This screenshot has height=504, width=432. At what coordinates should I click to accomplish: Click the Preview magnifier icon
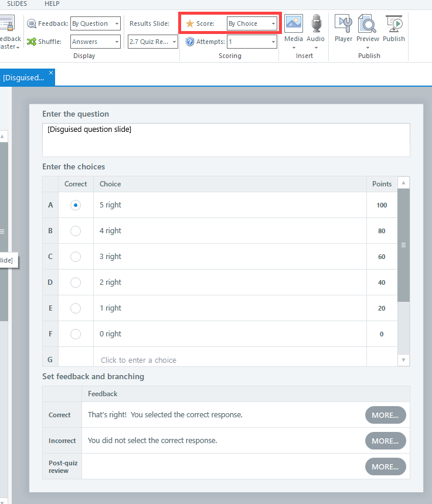(x=368, y=23)
